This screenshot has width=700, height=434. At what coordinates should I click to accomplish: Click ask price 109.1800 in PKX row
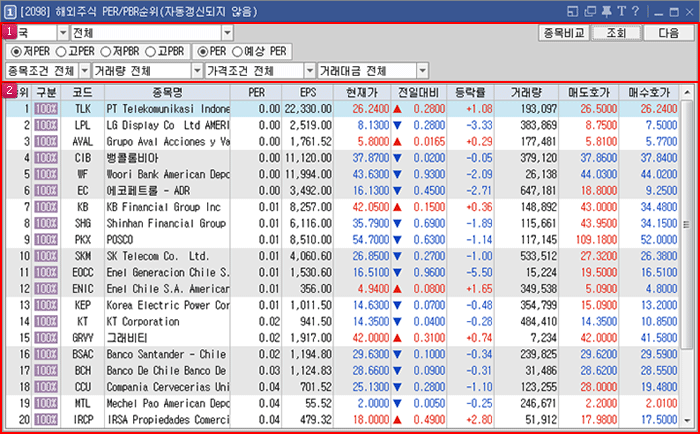point(596,240)
